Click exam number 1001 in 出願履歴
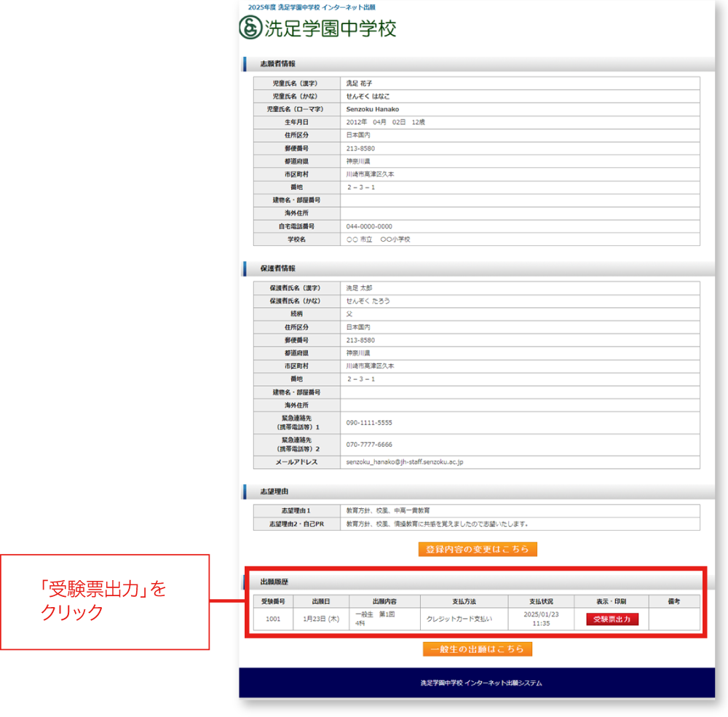Screen dimensions: 728x717 [x=273, y=619]
